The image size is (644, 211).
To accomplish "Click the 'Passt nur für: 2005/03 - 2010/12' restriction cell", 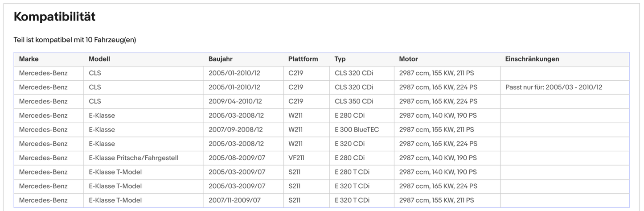I will (554, 87).
